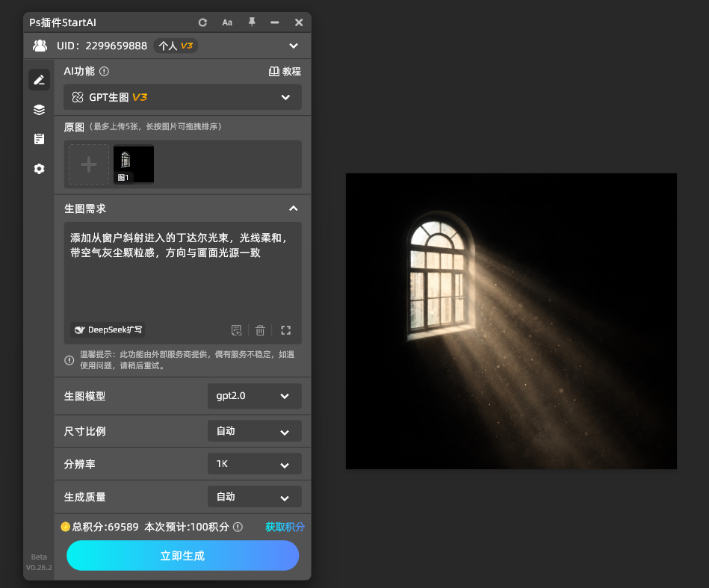Screen dimensions: 709x588
Task: Click the plus box to add image
Action: click(89, 164)
